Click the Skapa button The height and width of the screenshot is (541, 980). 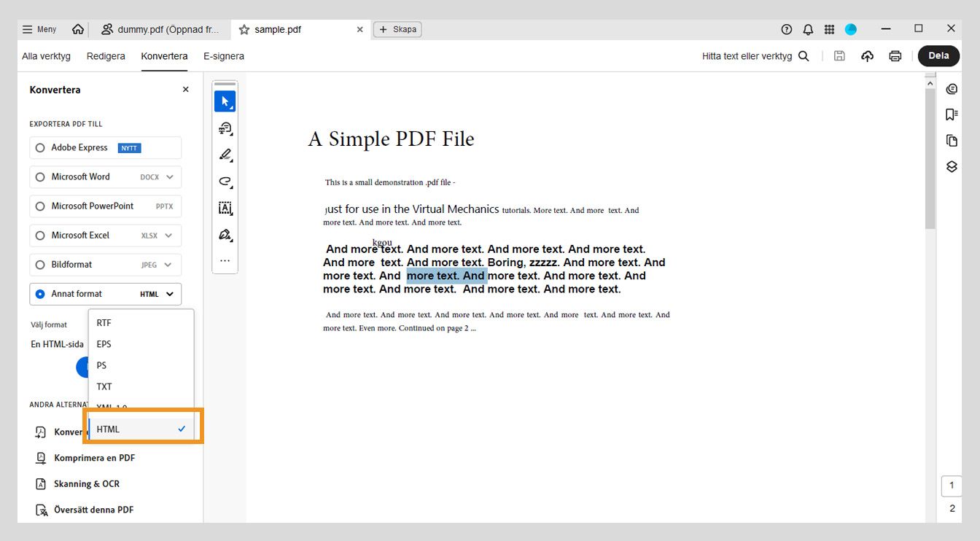point(397,29)
